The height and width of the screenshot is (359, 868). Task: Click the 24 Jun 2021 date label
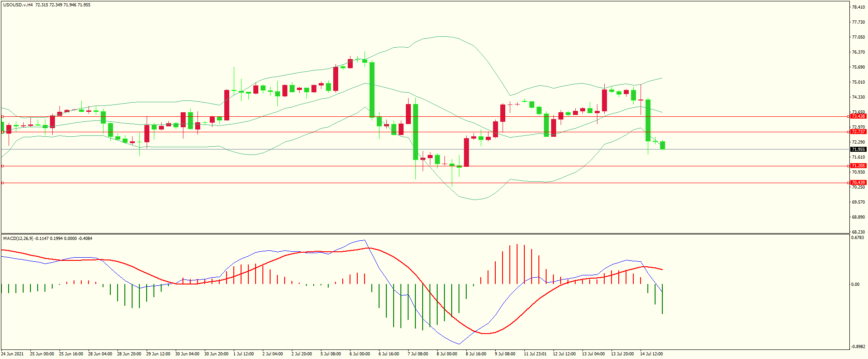[x=12, y=354]
